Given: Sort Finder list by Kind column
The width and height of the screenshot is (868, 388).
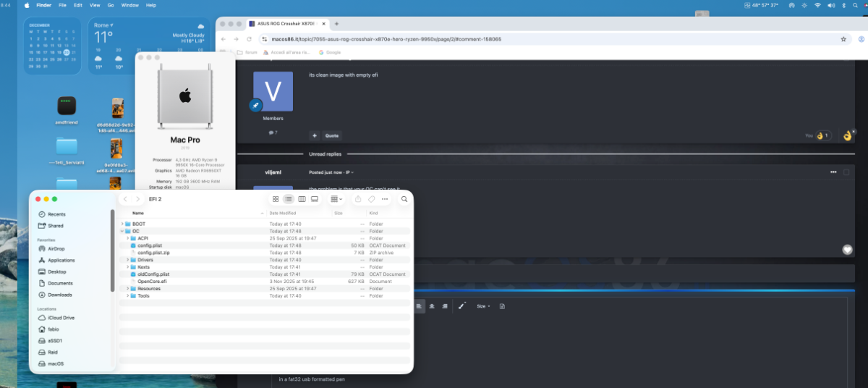Looking at the screenshot, I should 373,214.
